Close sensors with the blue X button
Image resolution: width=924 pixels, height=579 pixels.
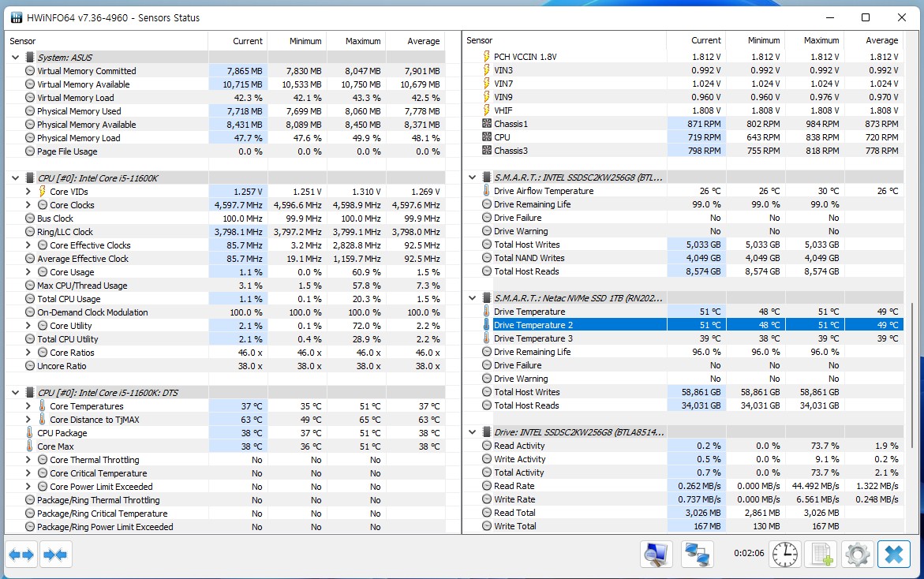click(x=893, y=555)
